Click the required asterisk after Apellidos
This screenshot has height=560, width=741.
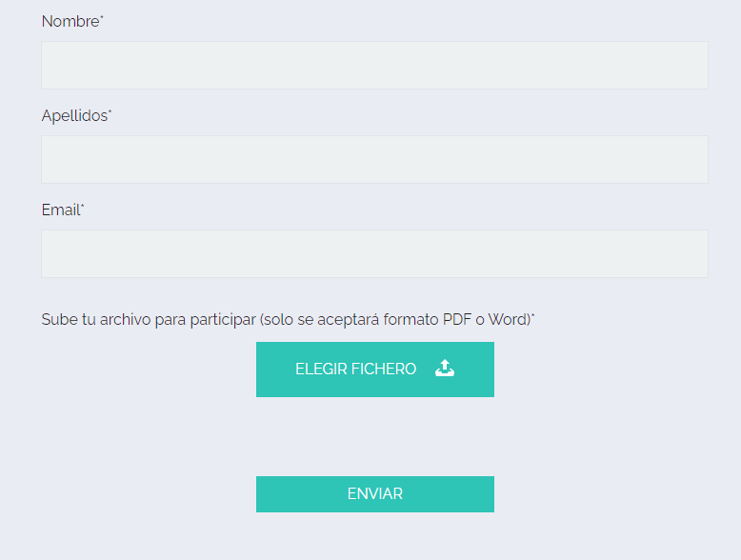coord(110,112)
